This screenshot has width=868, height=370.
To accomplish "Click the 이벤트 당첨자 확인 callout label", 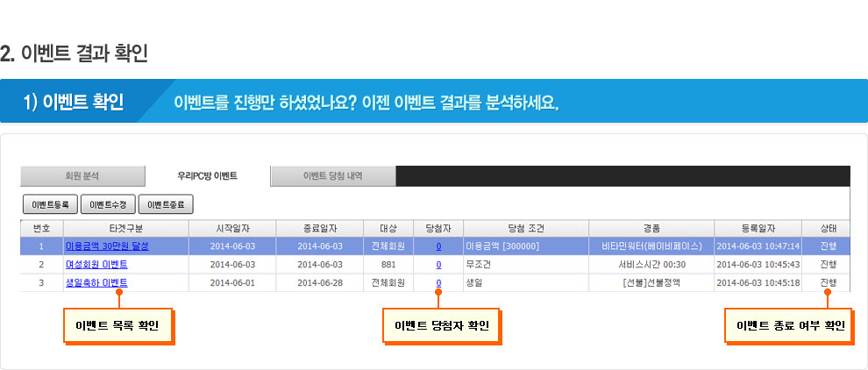I will tap(442, 326).
